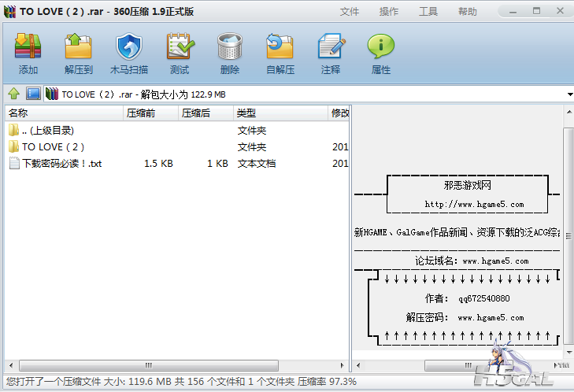
Task: Run 木马扫描 trojan scan icon
Action: [129, 46]
